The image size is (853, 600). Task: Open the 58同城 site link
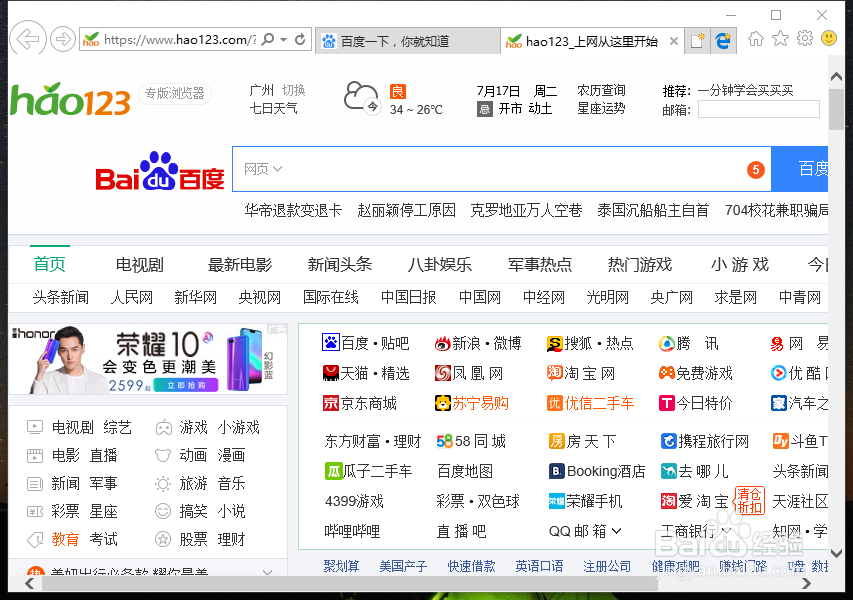pyautogui.click(x=471, y=441)
